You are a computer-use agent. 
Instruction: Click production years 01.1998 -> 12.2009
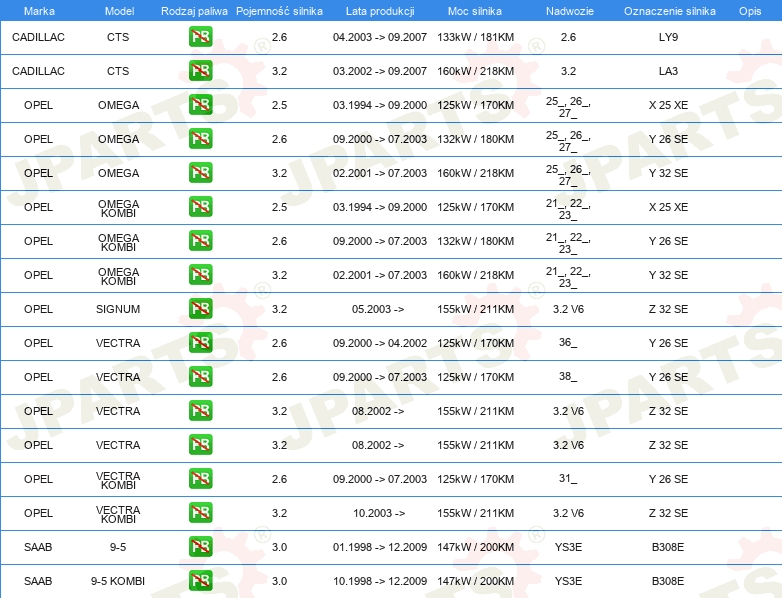click(380, 547)
